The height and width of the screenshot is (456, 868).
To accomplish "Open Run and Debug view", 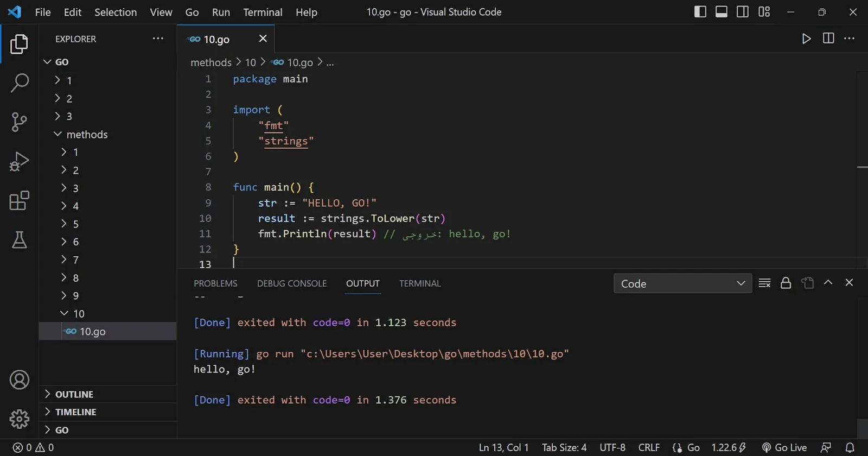I will [19, 161].
